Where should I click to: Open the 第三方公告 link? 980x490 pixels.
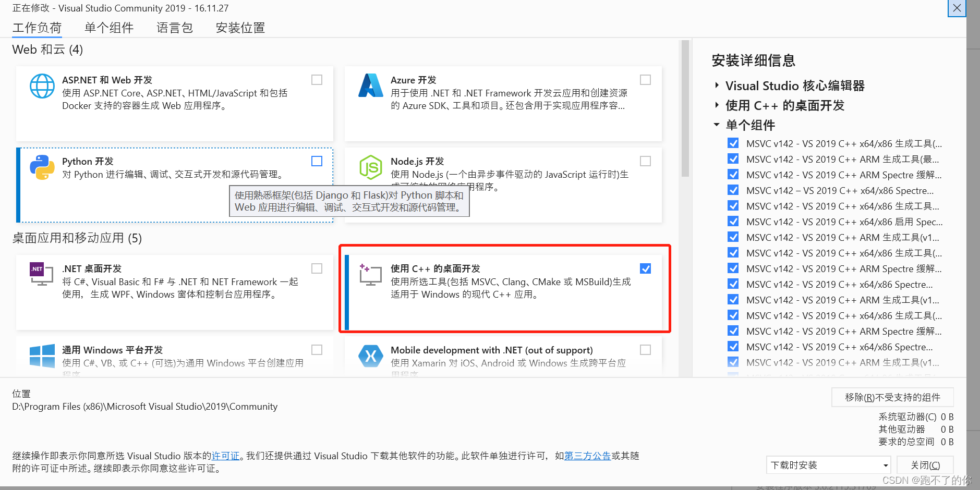coord(587,456)
